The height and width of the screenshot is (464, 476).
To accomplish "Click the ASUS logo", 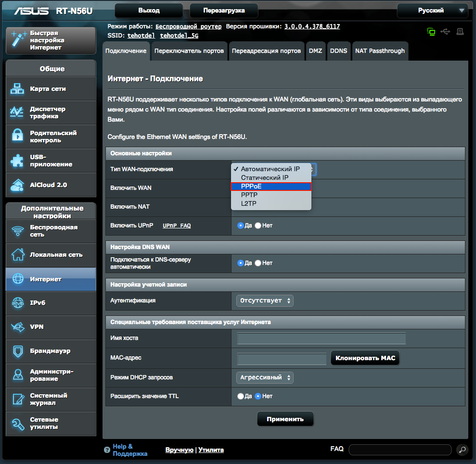I will [31, 11].
